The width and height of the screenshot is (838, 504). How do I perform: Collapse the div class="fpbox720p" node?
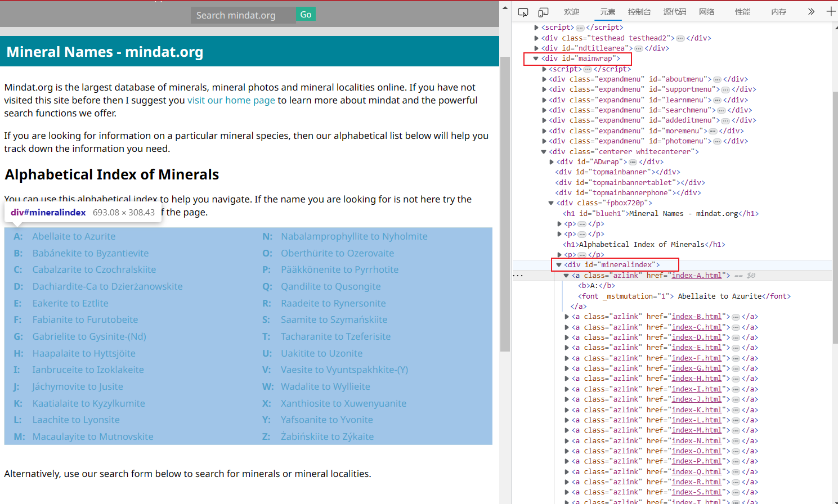tap(551, 203)
